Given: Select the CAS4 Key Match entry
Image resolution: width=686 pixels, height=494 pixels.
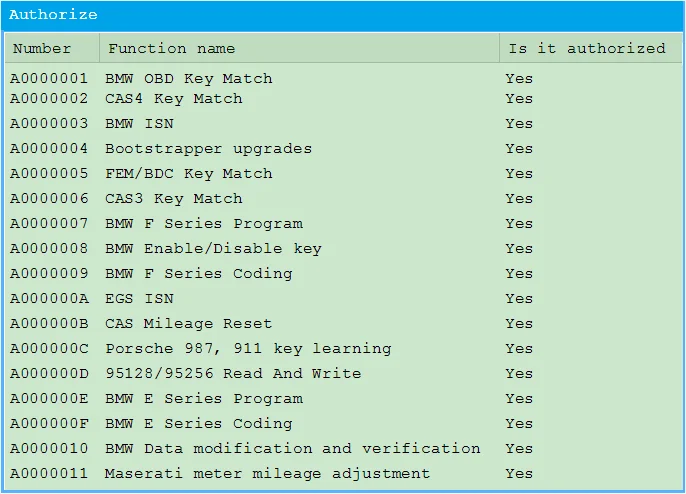Looking at the screenshot, I should point(173,99).
